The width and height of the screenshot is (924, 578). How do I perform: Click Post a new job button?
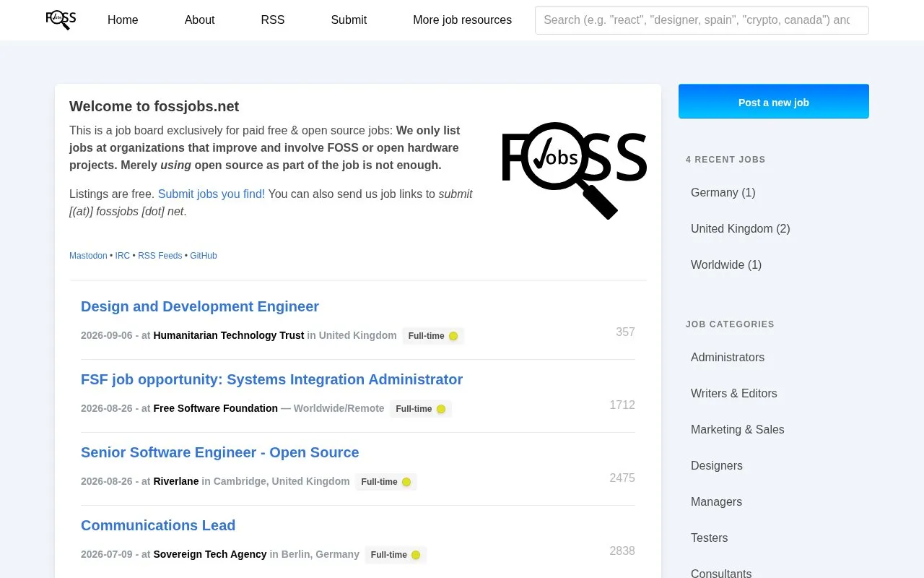tap(774, 101)
